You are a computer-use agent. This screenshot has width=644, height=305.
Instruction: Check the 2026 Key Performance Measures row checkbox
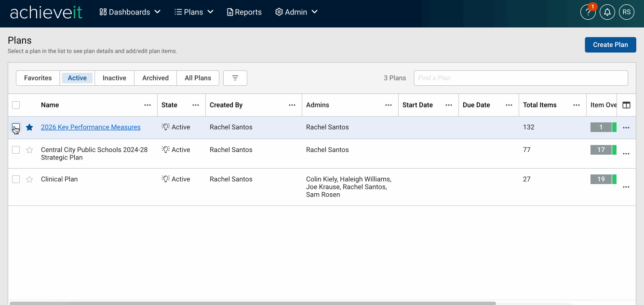[16, 127]
